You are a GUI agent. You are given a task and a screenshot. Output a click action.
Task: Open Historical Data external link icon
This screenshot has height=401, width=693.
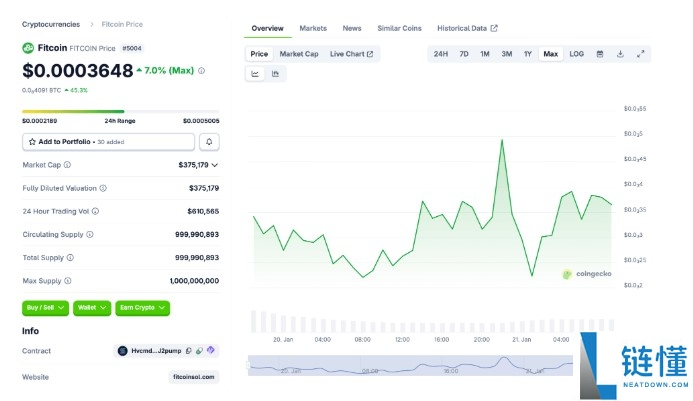point(494,28)
